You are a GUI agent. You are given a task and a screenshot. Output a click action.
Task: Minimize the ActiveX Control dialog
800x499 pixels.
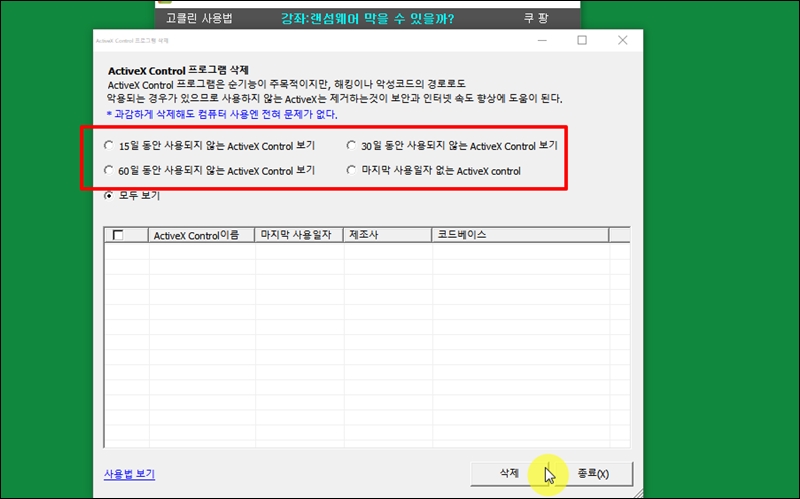(x=542, y=40)
